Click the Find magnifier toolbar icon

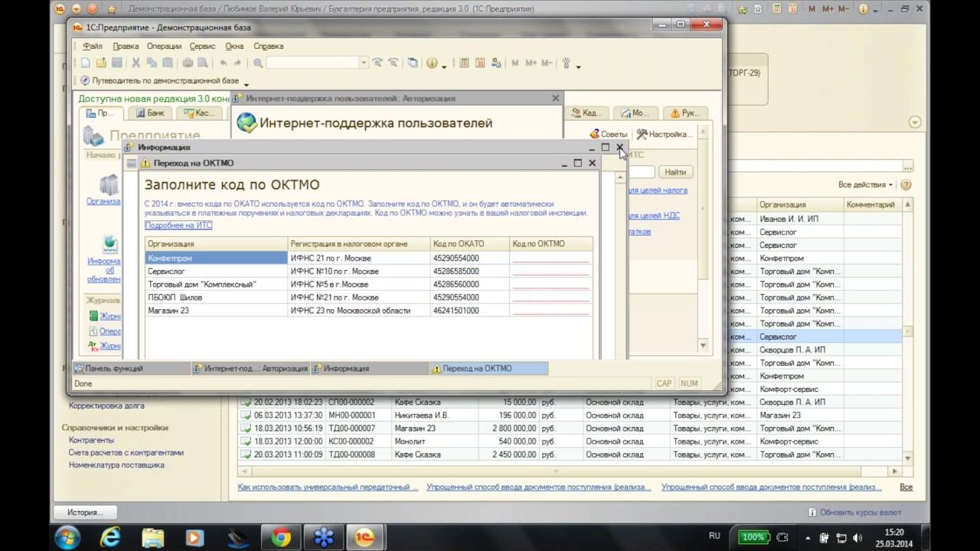(258, 63)
